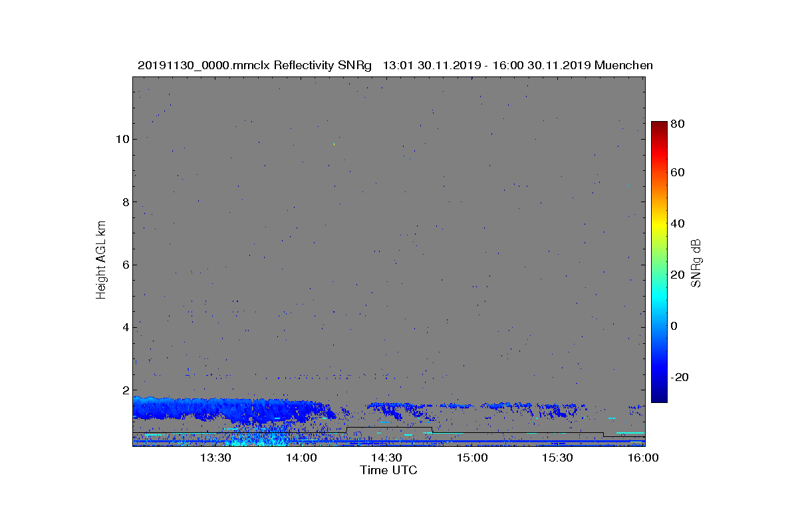Screen dimensions: 798x532
Task: Click the 14:00 time tick label
Action: (301, 458)
